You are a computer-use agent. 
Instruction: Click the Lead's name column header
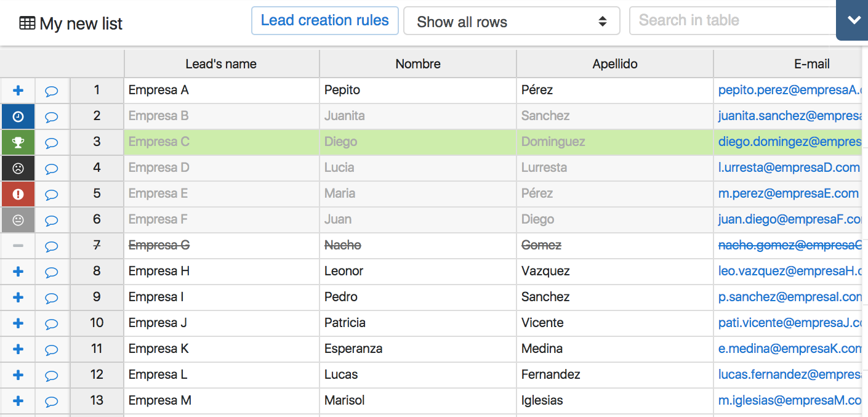221,64
